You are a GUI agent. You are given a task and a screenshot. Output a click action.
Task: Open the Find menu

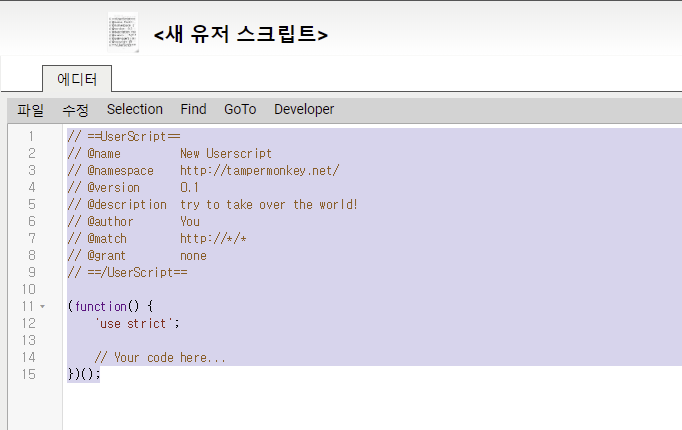coord(194,109)
